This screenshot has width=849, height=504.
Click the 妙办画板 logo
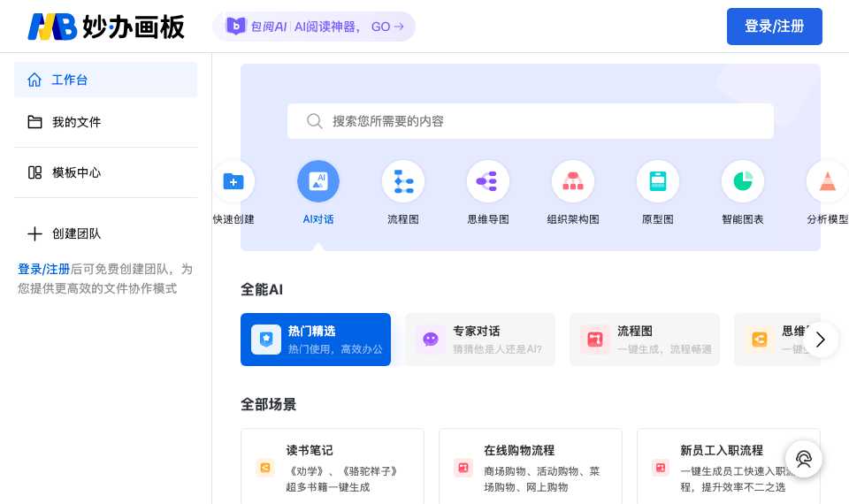(x=106, y=27)
